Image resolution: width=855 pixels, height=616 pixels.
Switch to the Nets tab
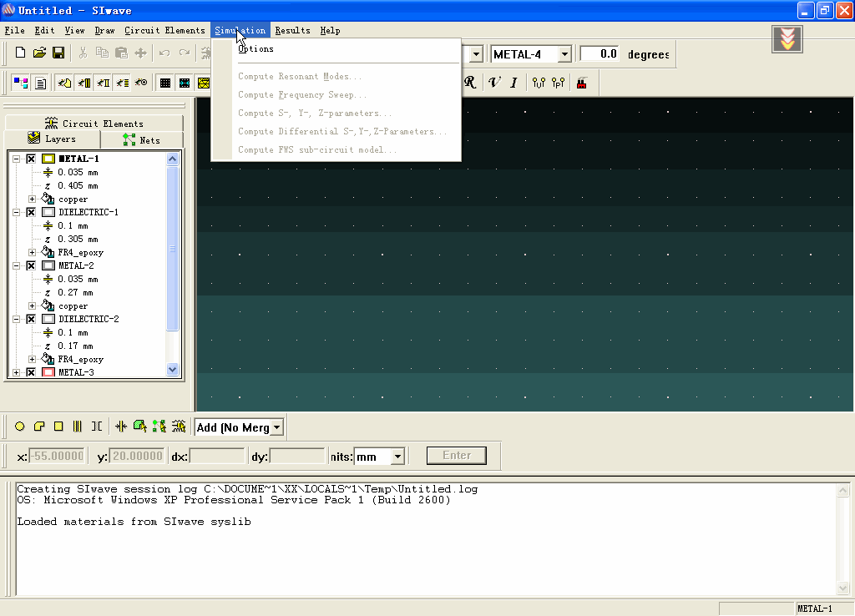pyautogui.click(x=142, y=140)
